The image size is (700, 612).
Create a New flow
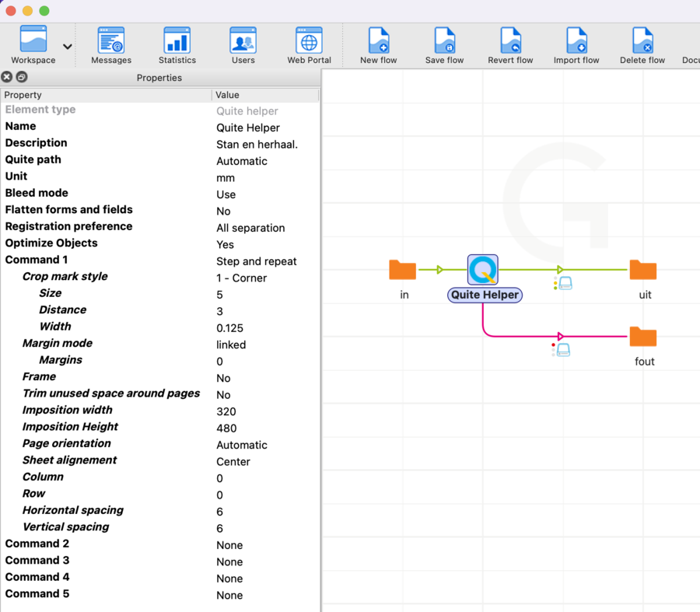(x=379, y=46)
